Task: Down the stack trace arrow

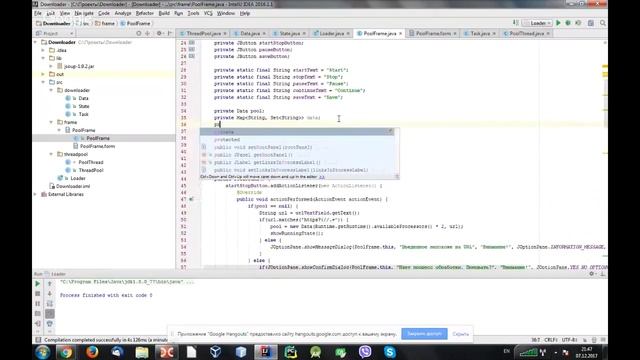Action: [x=50, y=294]
